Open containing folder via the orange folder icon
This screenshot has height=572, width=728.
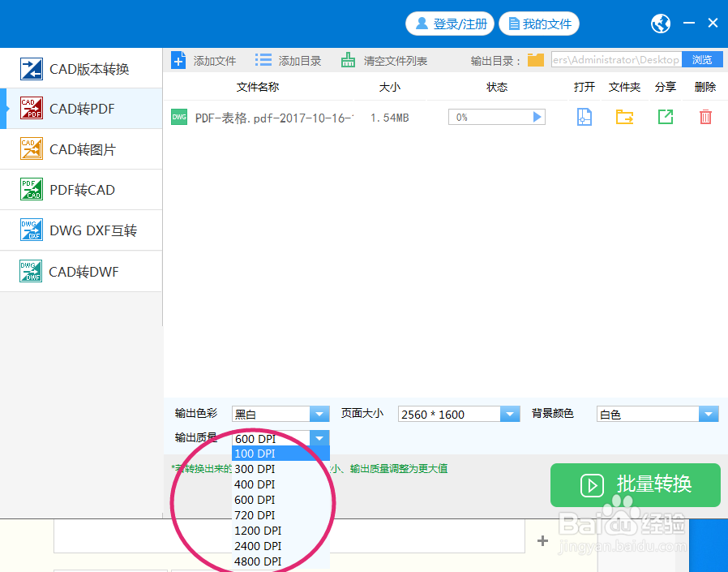(x=624, y=117)
